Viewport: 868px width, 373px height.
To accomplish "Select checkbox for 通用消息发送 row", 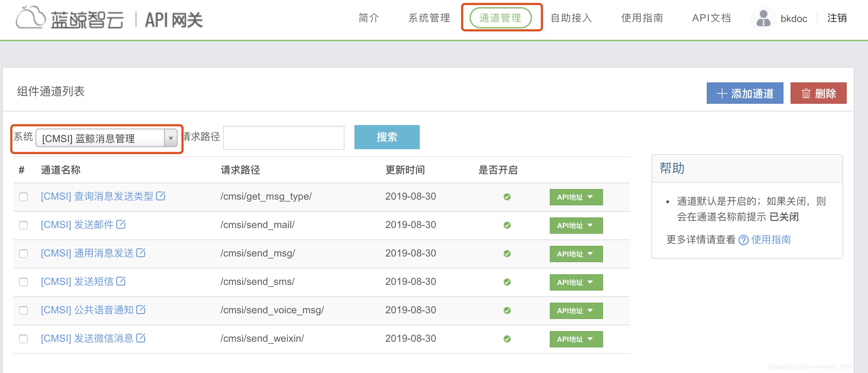I will (23, 254).
